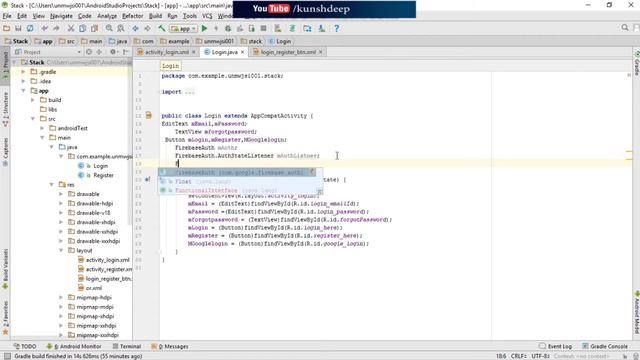Start debugging with the bug icon

tap(228, 29)
